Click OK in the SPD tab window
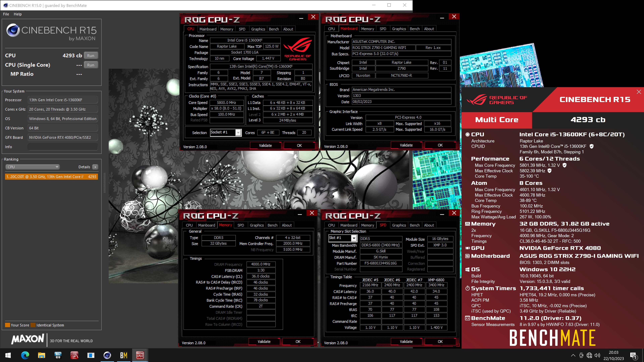The height and width of the screenshot is (362, 644). click(440, 342)
